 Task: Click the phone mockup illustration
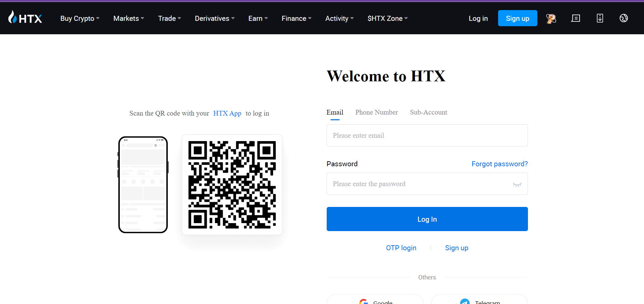pyautogui.click(x=143, y=185)
